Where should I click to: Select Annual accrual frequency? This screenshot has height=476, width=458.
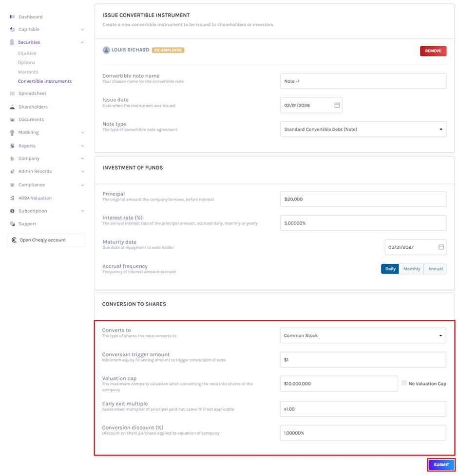(x=435, y=269)
